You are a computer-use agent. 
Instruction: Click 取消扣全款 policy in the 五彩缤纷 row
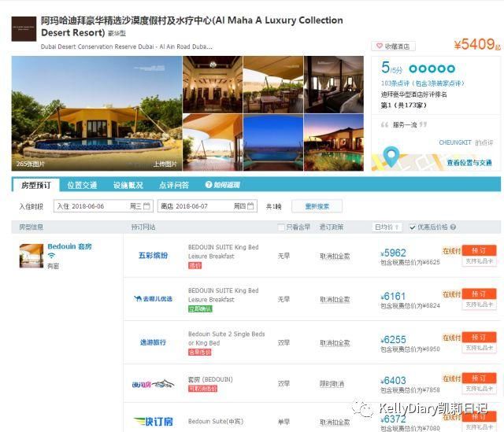[335, 256]
